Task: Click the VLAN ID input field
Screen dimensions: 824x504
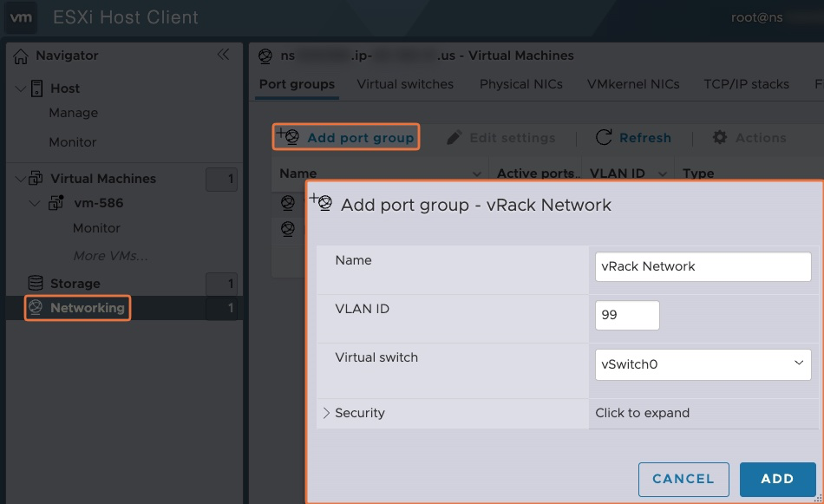Action: click(627, 316)
